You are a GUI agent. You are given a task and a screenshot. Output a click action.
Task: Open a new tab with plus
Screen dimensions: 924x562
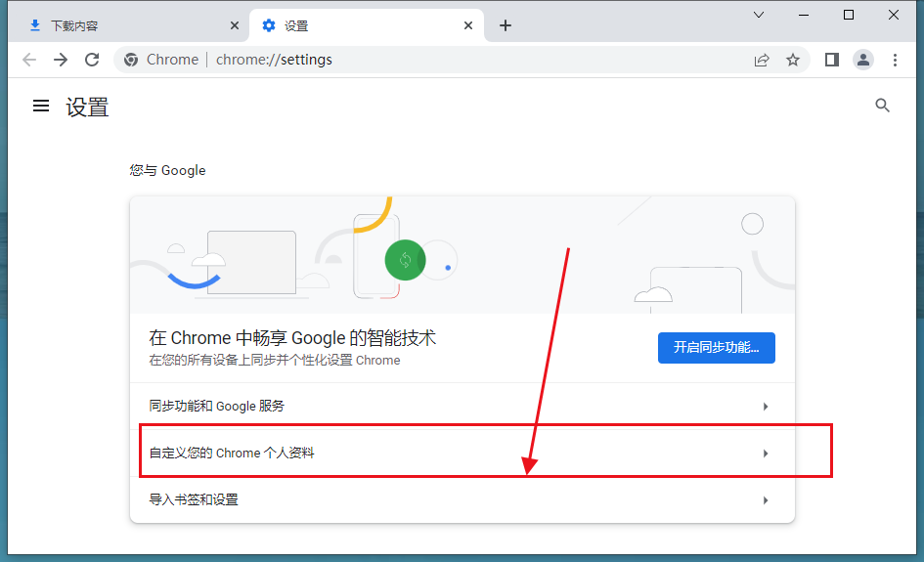tap(505, 25)
